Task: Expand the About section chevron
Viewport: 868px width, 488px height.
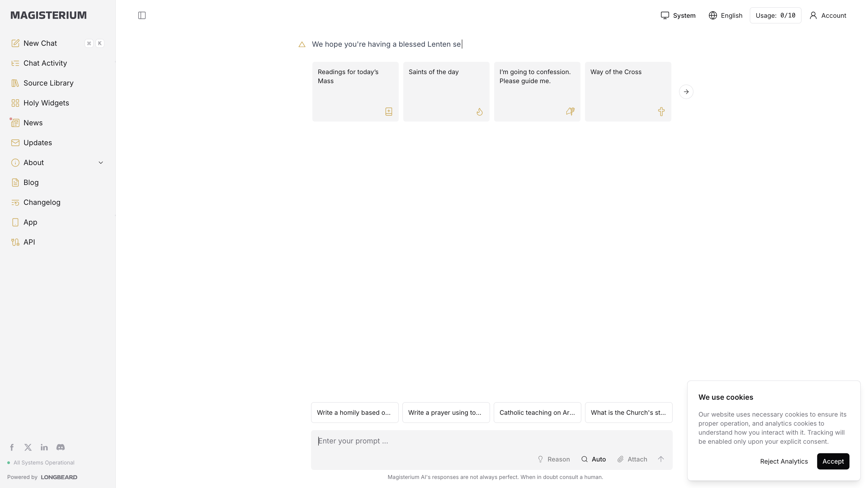Action: tap(101, 163)
